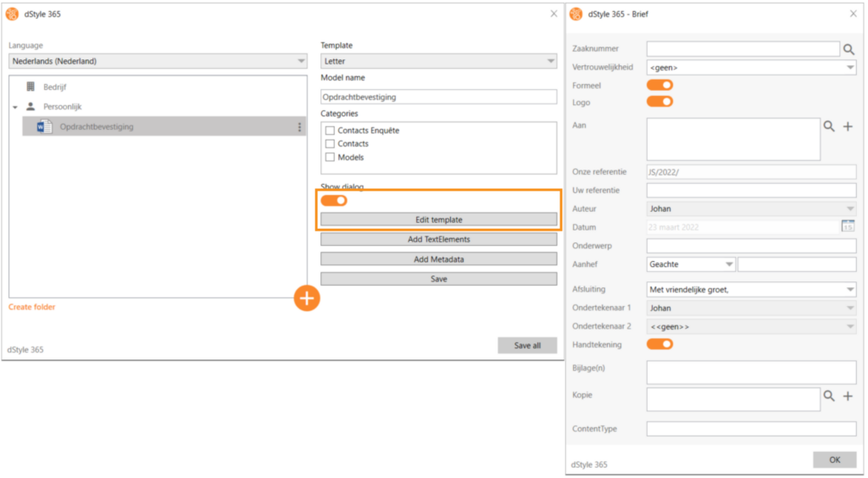868x478 pixels.
Task: Click the plus icon beside the Aan field
Action: pyautogui.click(x=848, y=126)
